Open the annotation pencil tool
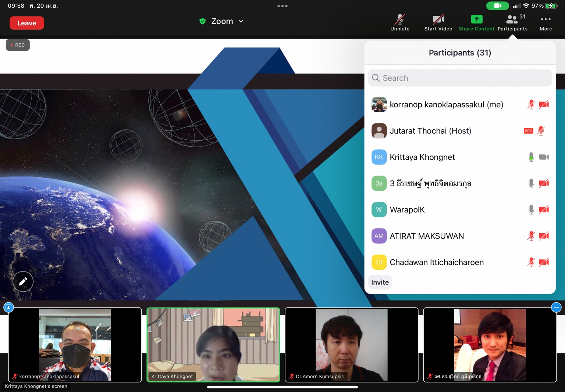Viewport: 565px width, 392px height. 23,281
